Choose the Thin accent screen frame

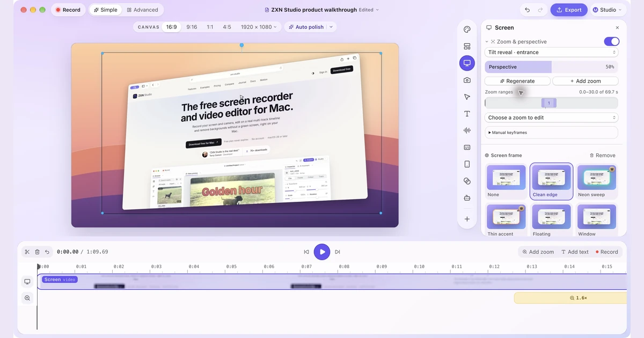click(x=507, y=219)
